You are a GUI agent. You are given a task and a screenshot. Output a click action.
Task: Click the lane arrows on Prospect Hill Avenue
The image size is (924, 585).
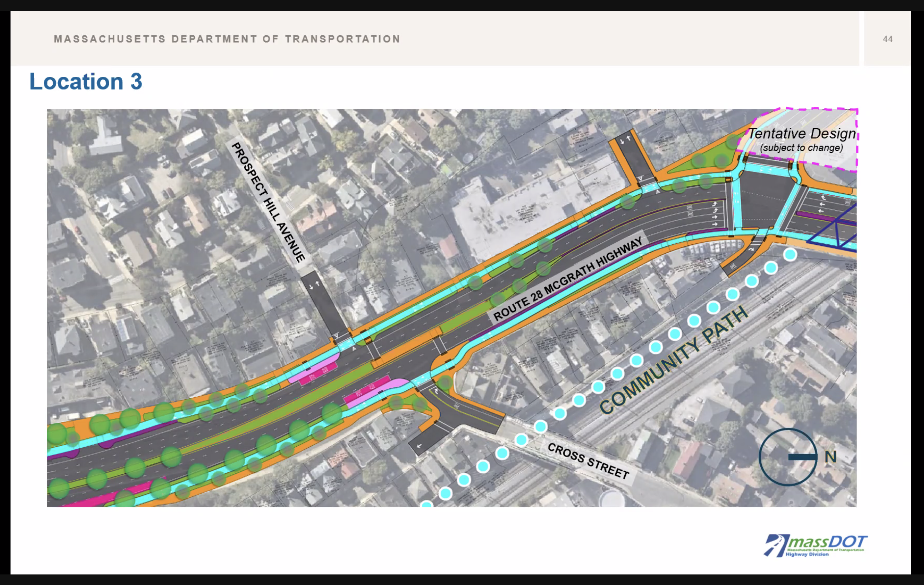314,285
